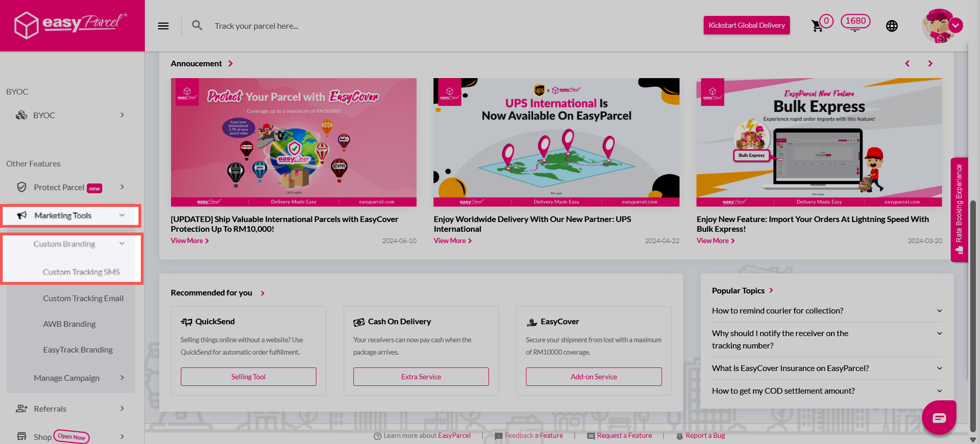
Task: Click the Extra Service button
Action: coord(421,377)
